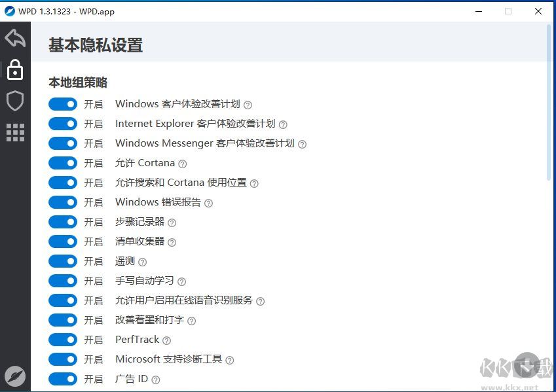Click the back arrow icon in sidebar
Screen dimensions: 556x392
coord(15,39)
